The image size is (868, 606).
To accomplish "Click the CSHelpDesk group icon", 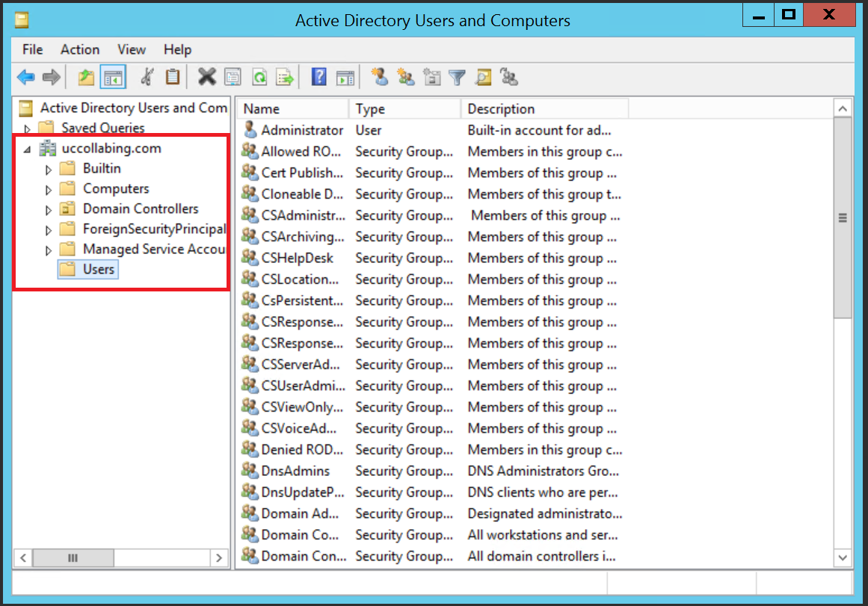I will tap(250, 258).
